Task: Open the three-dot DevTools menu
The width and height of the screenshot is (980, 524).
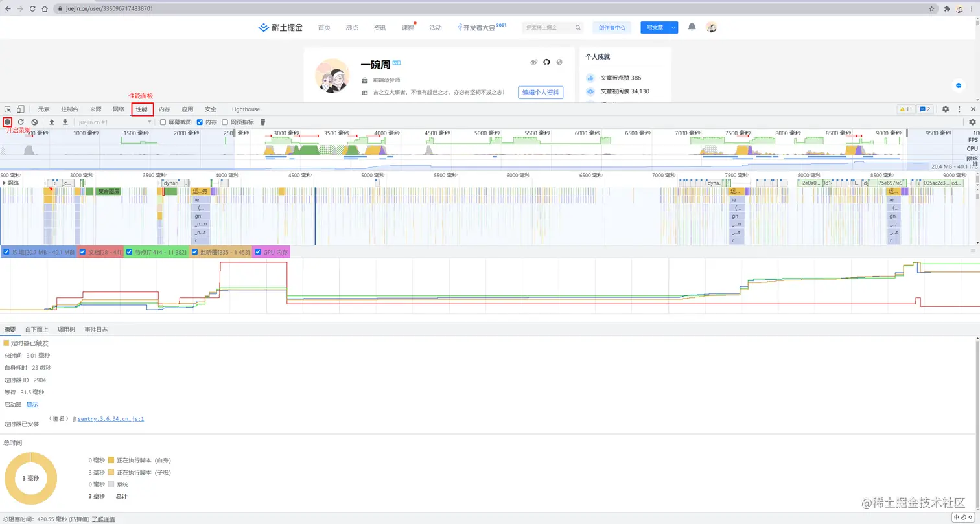Action: point(958,109)
